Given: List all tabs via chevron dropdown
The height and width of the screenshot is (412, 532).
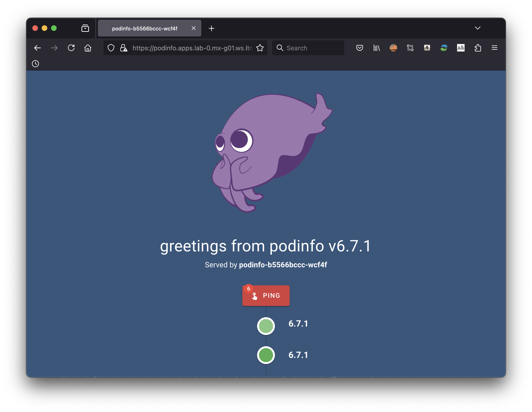Looking at the screenshot, I should click(478, 28).
